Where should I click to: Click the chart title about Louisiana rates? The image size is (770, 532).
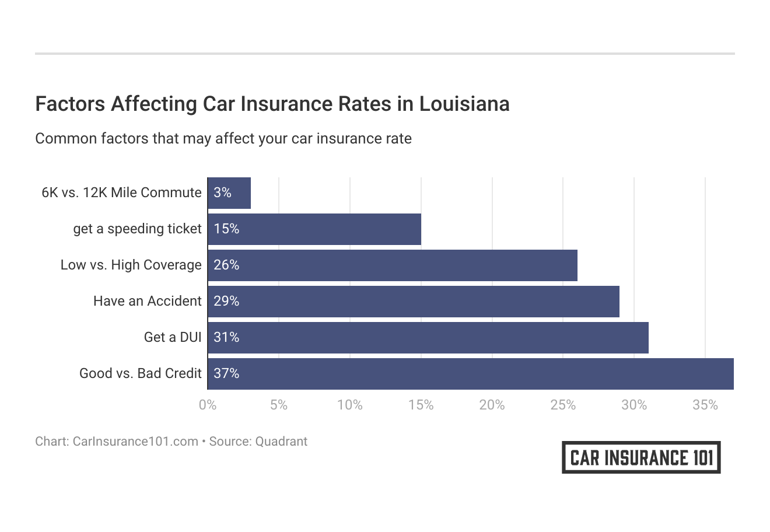[x=272, y=104]
